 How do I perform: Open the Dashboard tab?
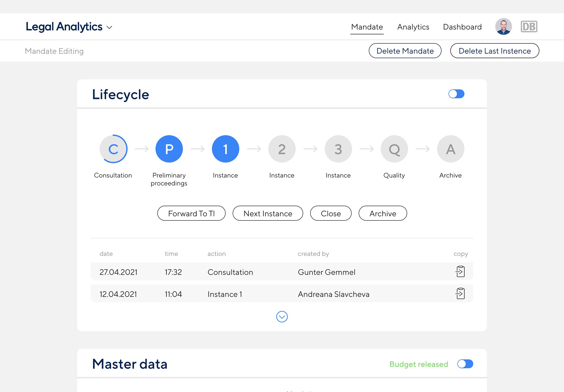(462, 27)
